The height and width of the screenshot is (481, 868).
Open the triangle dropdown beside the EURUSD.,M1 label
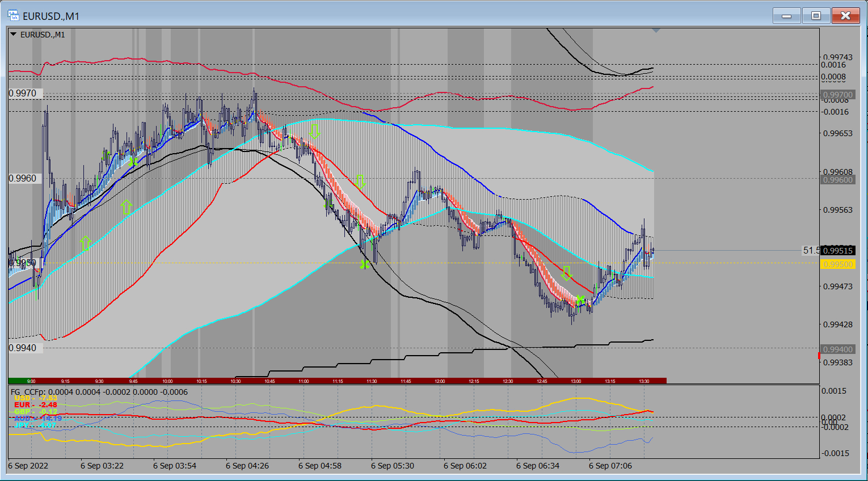point(14,35)
